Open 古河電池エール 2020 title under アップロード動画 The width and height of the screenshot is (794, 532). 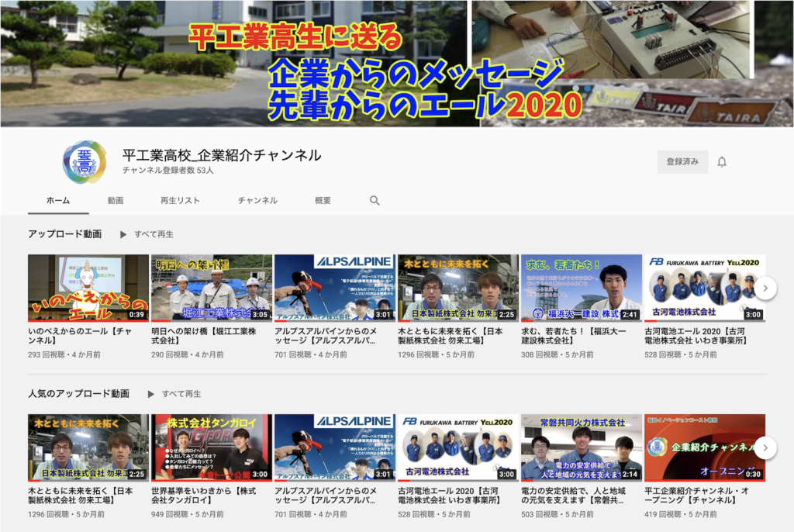tap(696, 336)
